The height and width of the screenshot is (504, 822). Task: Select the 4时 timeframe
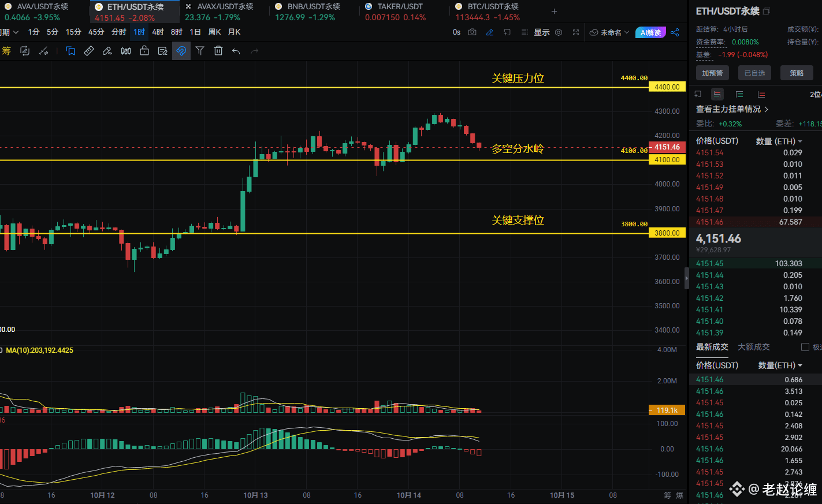pos(158,32)
